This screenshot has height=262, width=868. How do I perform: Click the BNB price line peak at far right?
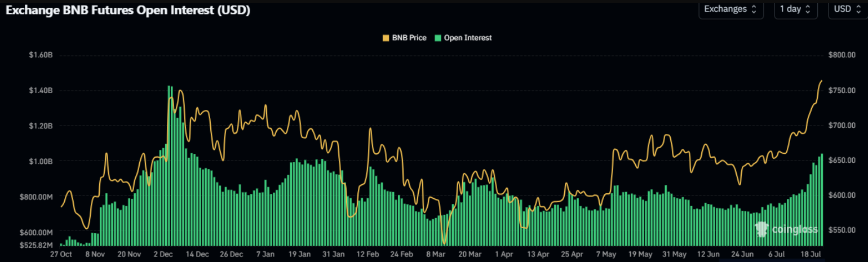[x=822, y=81]
